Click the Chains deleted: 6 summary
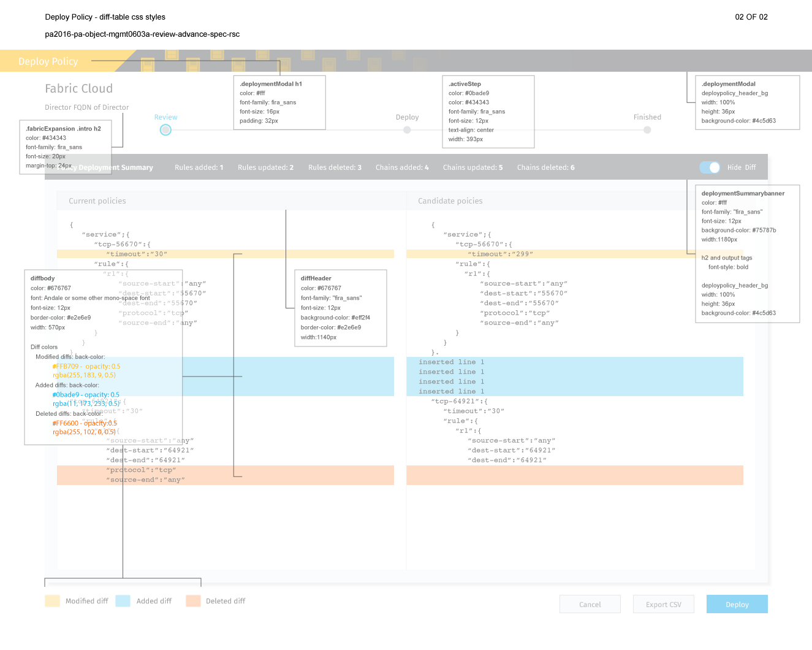 click(545, 167)
